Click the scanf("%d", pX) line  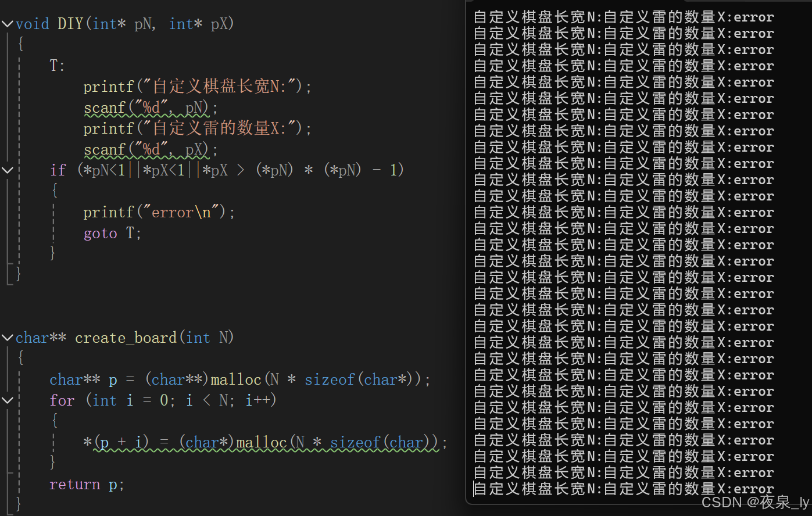(151, 150)
